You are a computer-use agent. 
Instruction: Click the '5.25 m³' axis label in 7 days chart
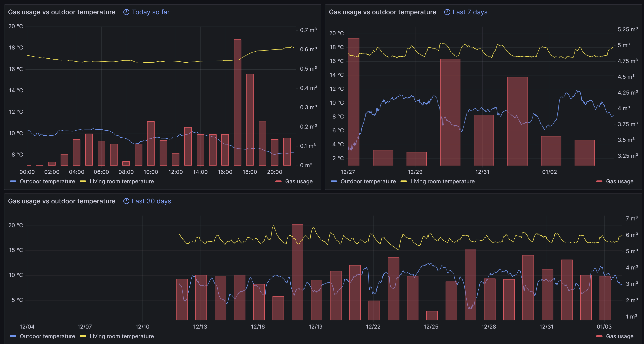(x=627, y=30)
